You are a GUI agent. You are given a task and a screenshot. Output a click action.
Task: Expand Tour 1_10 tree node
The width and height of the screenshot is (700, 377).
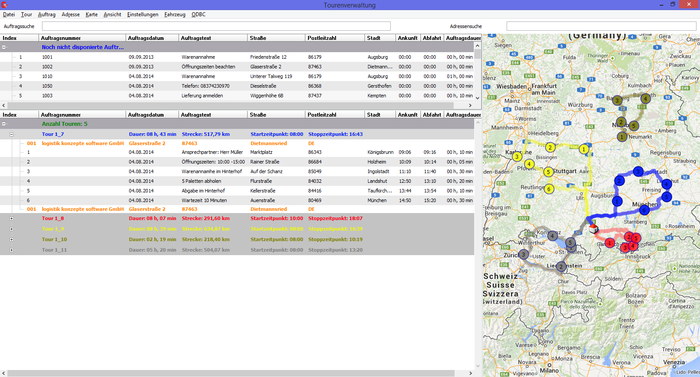[x=12, y=239]
